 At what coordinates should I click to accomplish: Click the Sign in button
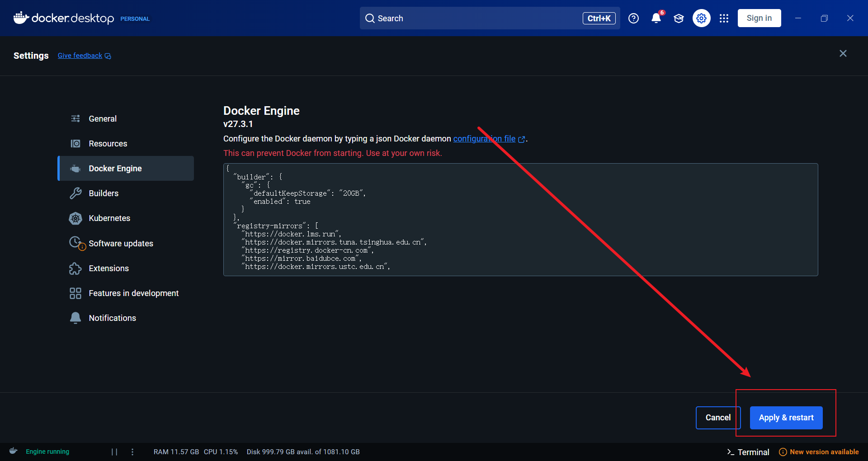[759, 18]
